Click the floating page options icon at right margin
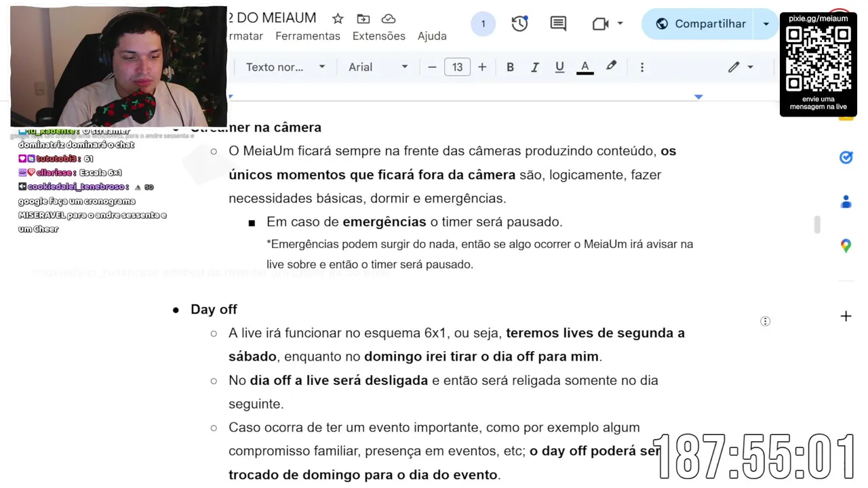Viewport: 868px width, 488px height. tap(765, 321)
